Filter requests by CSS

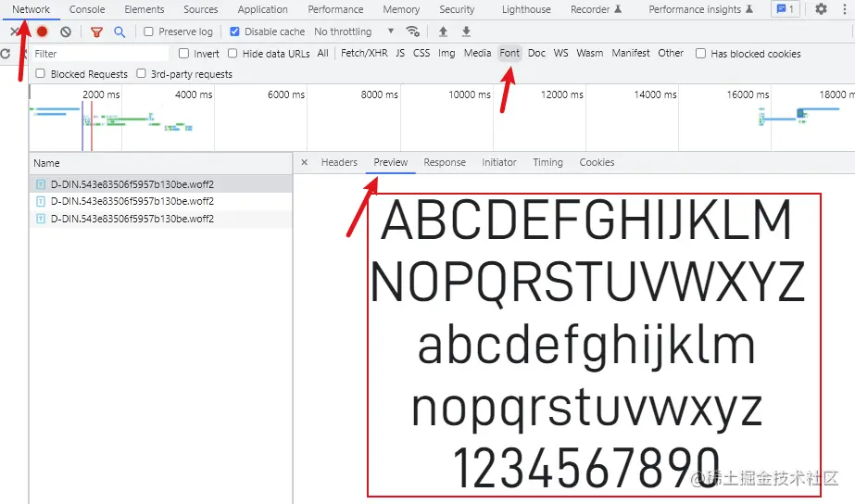(x=421, y=54)
